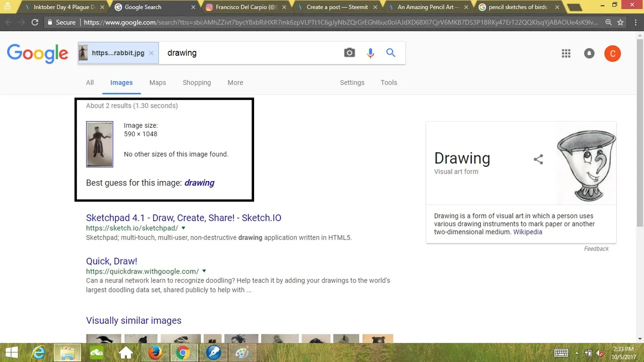Open the Google account avatar

612,53
